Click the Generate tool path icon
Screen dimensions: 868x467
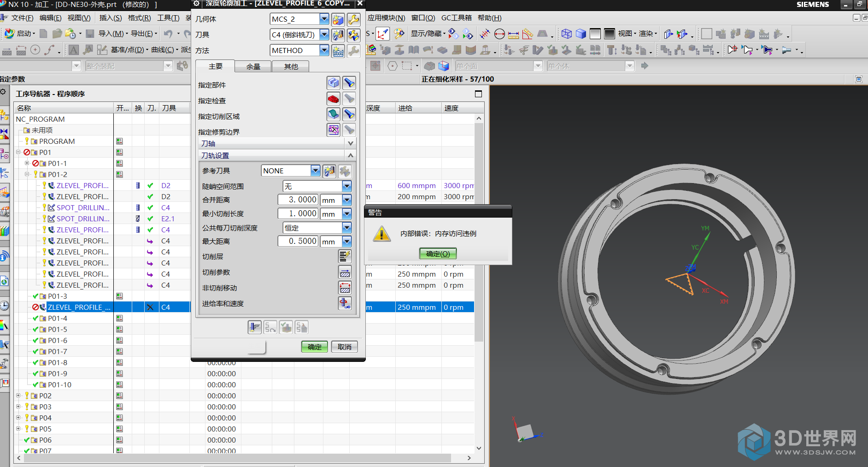tap(254, 327)
